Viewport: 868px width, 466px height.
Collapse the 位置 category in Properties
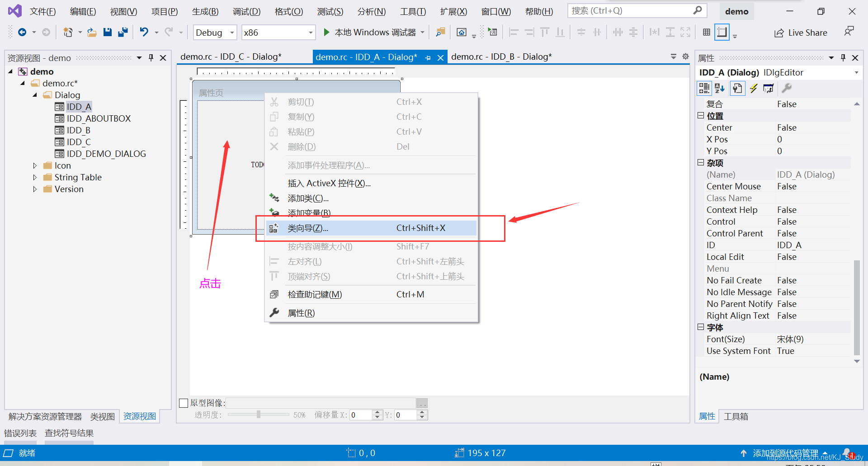701,116
